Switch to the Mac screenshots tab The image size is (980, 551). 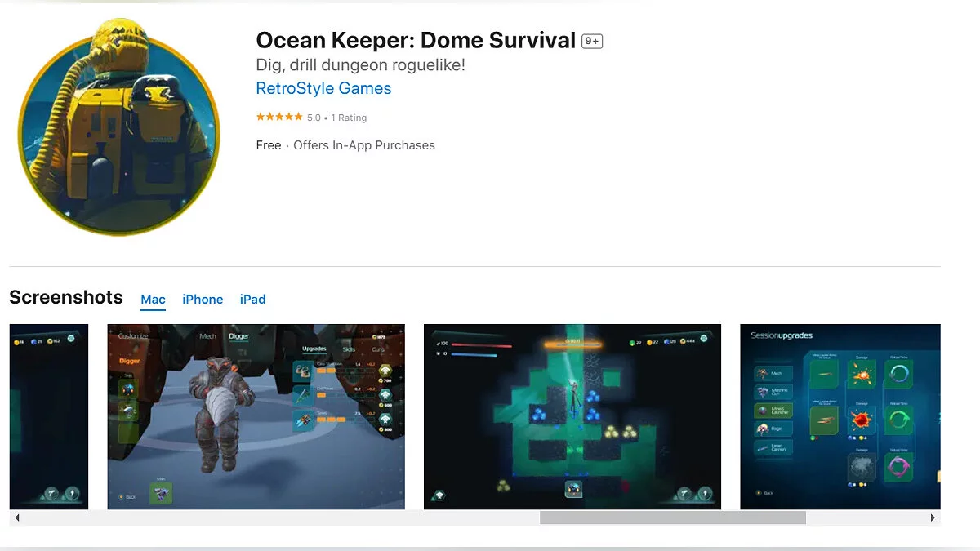(153, 300)
